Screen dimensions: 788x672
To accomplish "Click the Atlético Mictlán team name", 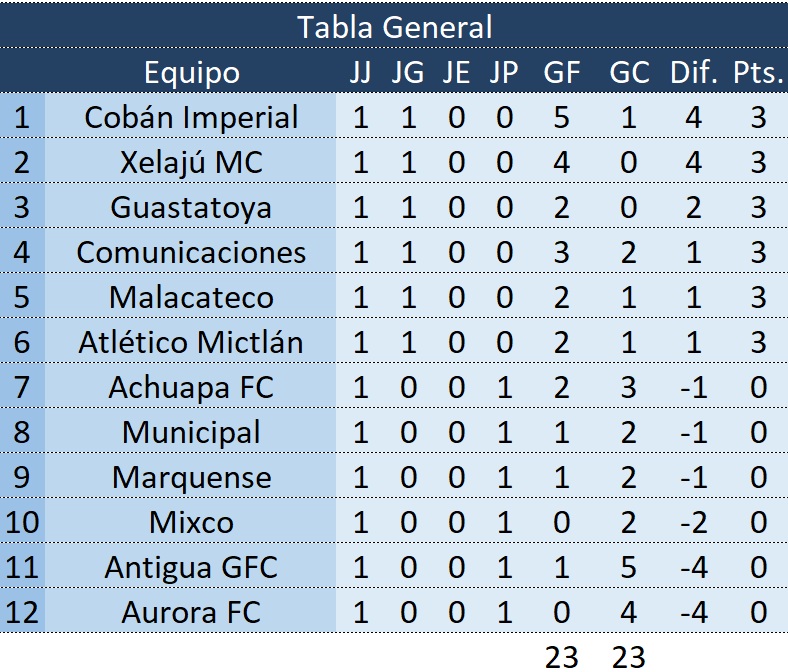I will [x=191, y=342].
